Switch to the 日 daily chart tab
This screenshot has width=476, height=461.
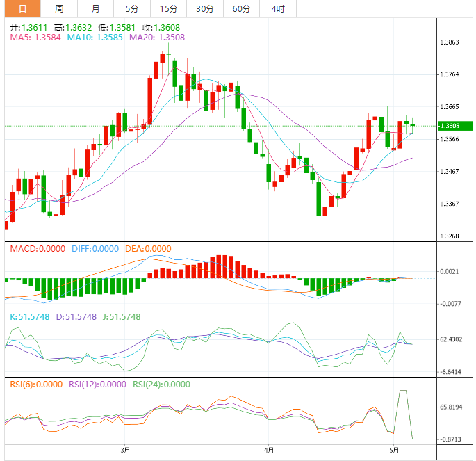[x=22, y=9]
